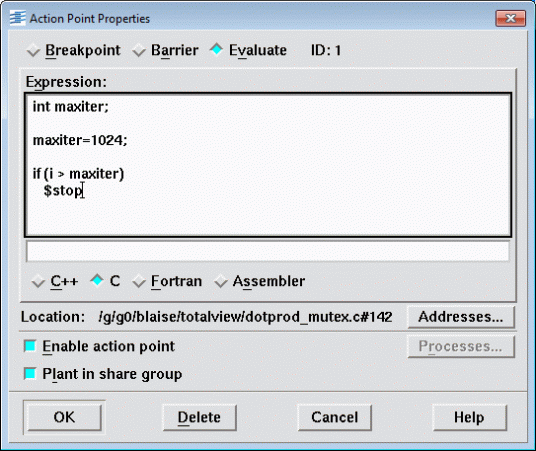536x451 pixels.
Task: Click inside the Expression text area
Action: [268, 165]
